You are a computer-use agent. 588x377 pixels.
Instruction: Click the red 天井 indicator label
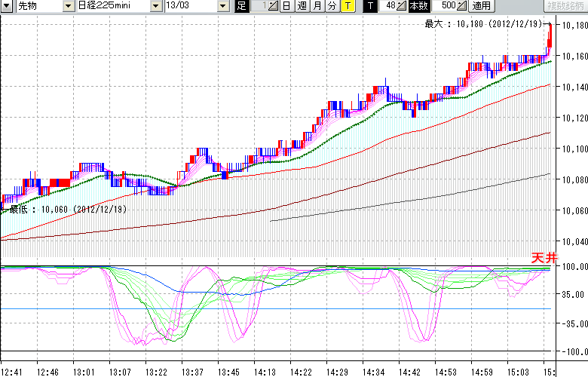[x=544, y=259]
